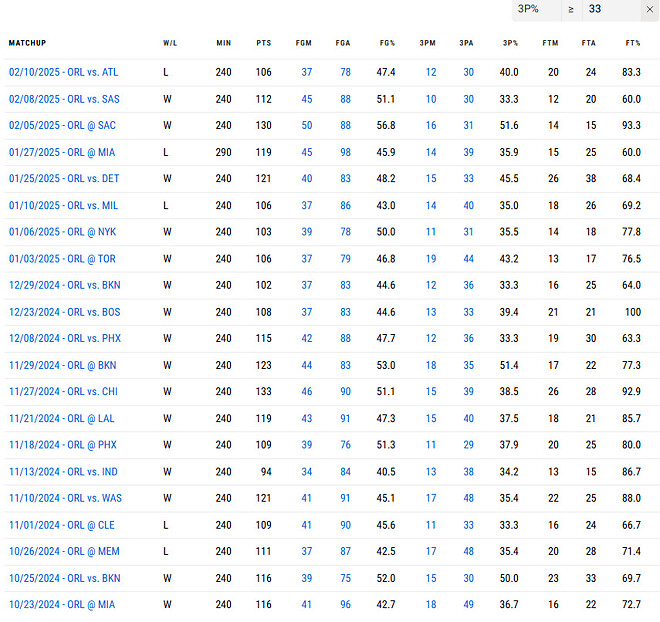The image size is (660, 622).
Task: Open the 10/25/2024 ORL vs. BKN game
Action: (64, 578)
